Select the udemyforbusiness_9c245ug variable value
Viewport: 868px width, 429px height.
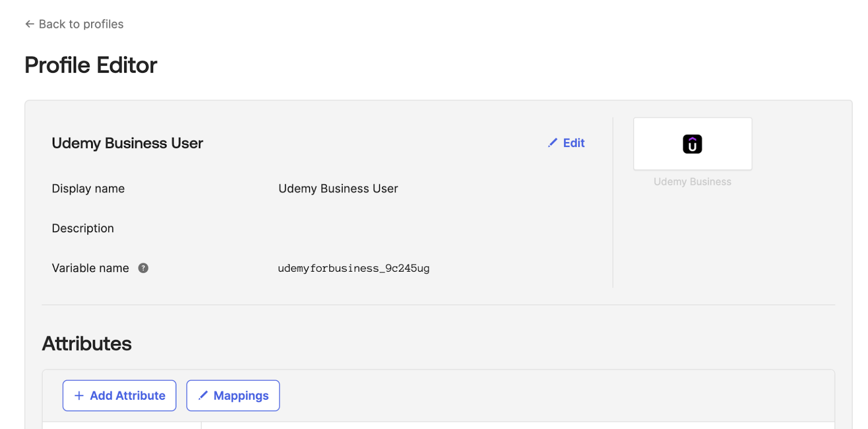pyautogui.click(x=353, y=268)
